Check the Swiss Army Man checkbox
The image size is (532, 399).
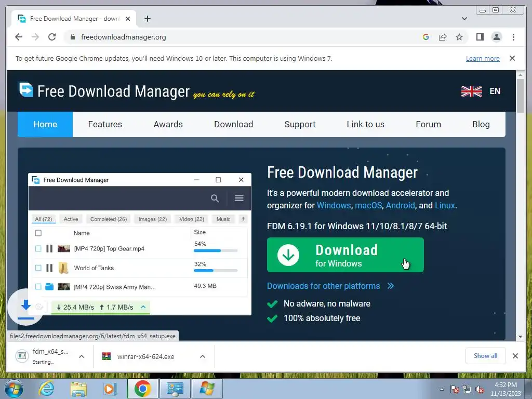[x=38, y=287]
